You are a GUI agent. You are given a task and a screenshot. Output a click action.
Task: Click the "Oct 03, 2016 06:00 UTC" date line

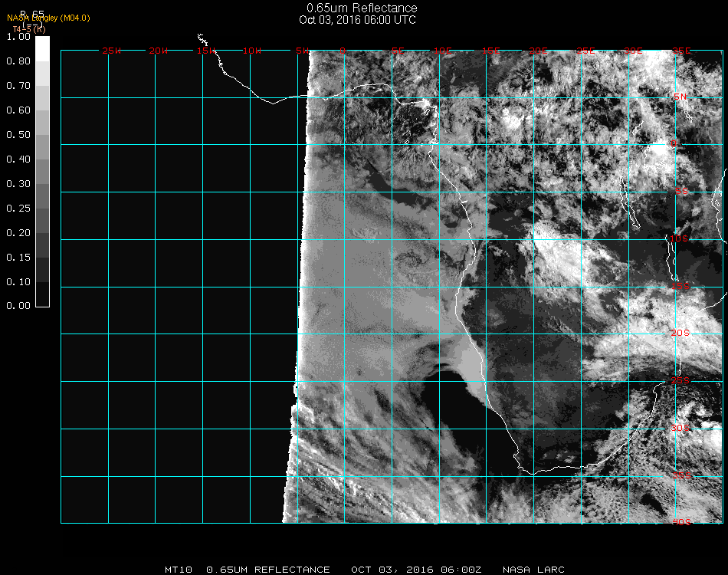(x=358, y=20)
